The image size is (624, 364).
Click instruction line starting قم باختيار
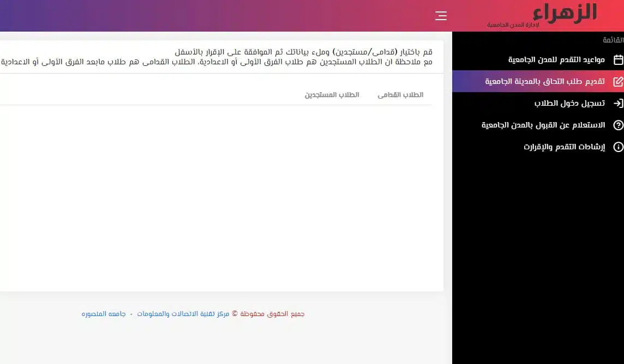click(x=303, y=52)
